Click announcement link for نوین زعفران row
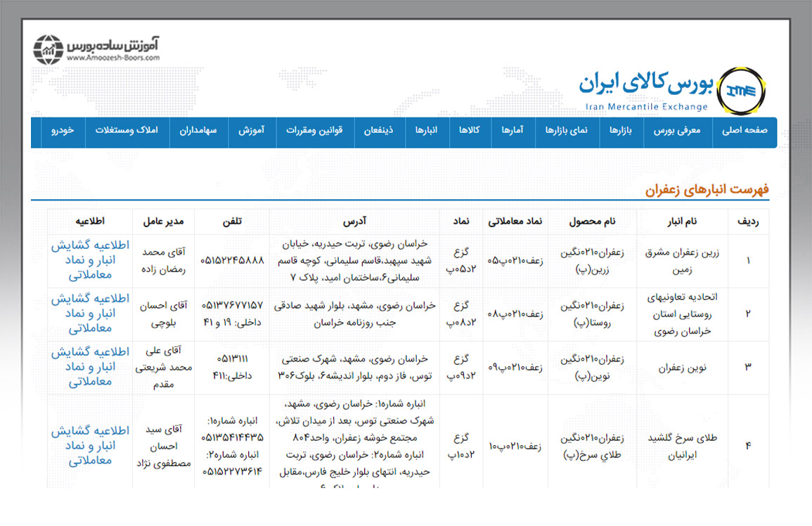Image resolution: width=812 pixels, height=526 pixels. (90, 367)
